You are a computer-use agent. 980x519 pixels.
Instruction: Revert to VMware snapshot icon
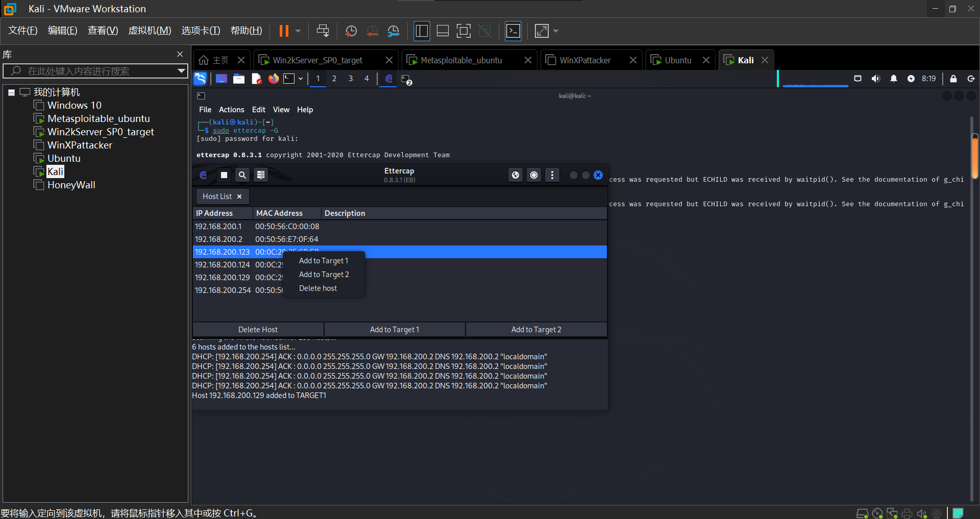(x=373, y=31)
